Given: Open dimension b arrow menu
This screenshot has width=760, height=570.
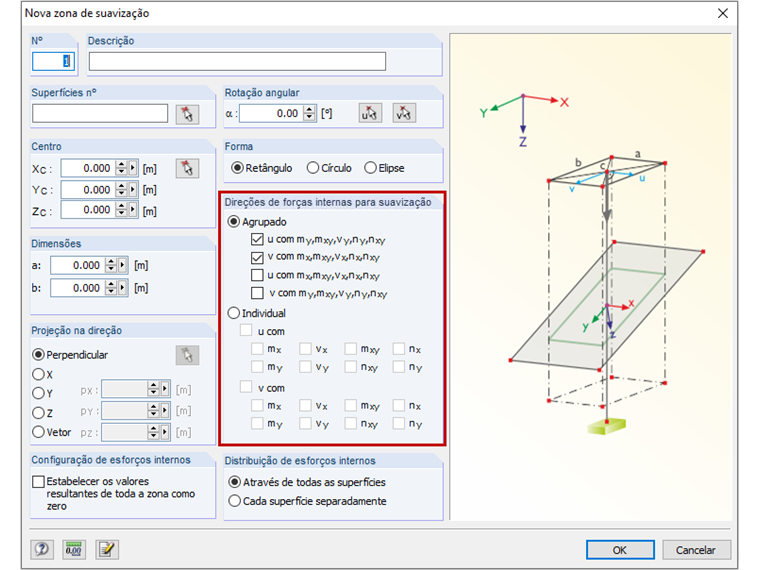Looking at the screenshot, I should [x=123, y=288].
